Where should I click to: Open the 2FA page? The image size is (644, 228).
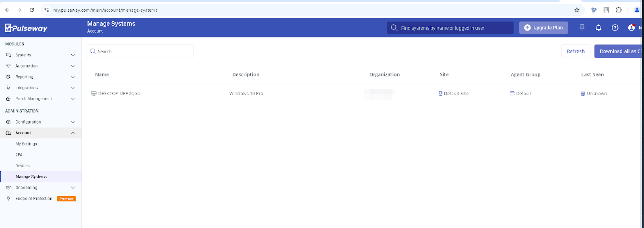click(x=19, y=154)
